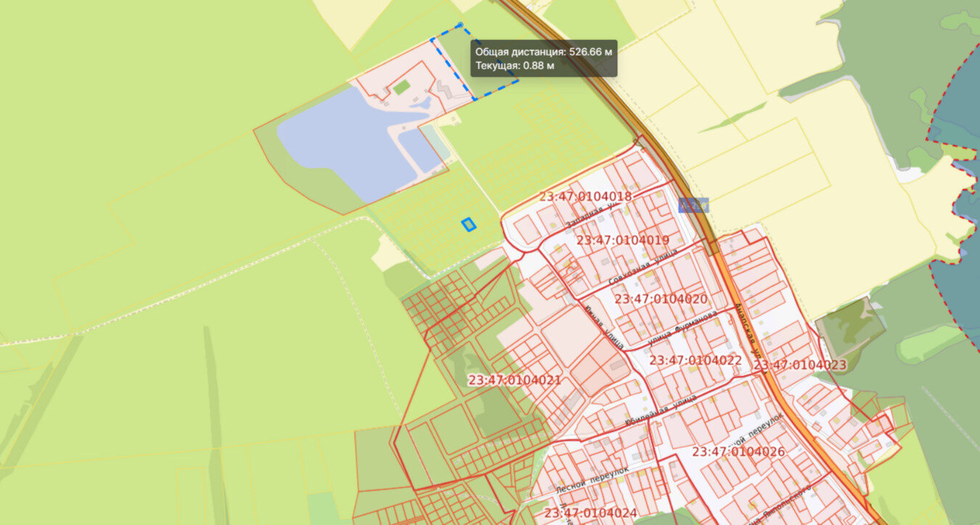Image resolution: width=980 pixels, height=525 pixels.
Task: Click the small blue highlighted parcel outline
Action: [469, 225]
